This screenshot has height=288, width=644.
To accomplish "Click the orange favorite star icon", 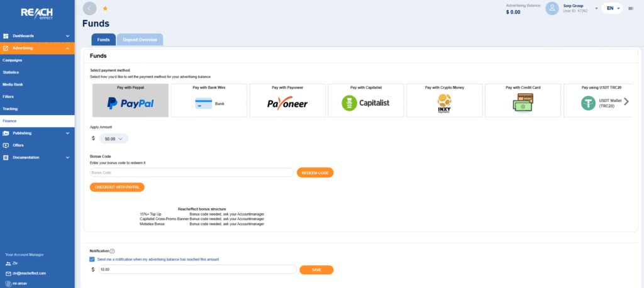I will click(105, 8).
